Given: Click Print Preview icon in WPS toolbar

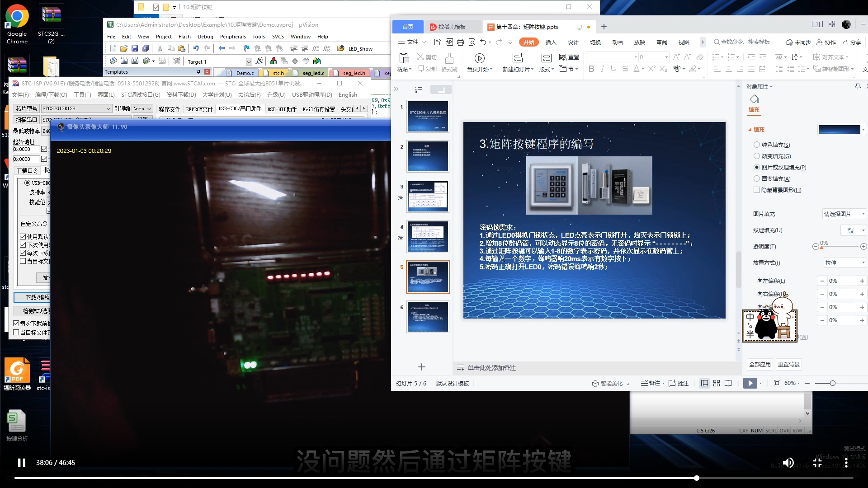Looking at the screenshot, I should coord(472,42).
